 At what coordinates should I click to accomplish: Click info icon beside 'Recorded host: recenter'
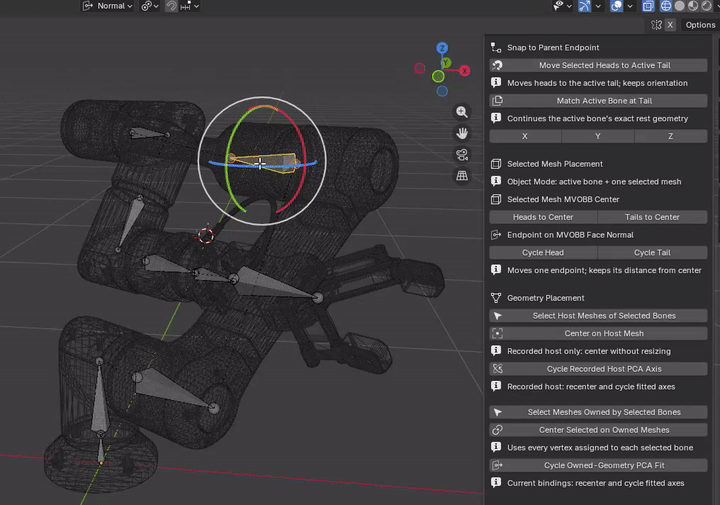pos(496,386)
